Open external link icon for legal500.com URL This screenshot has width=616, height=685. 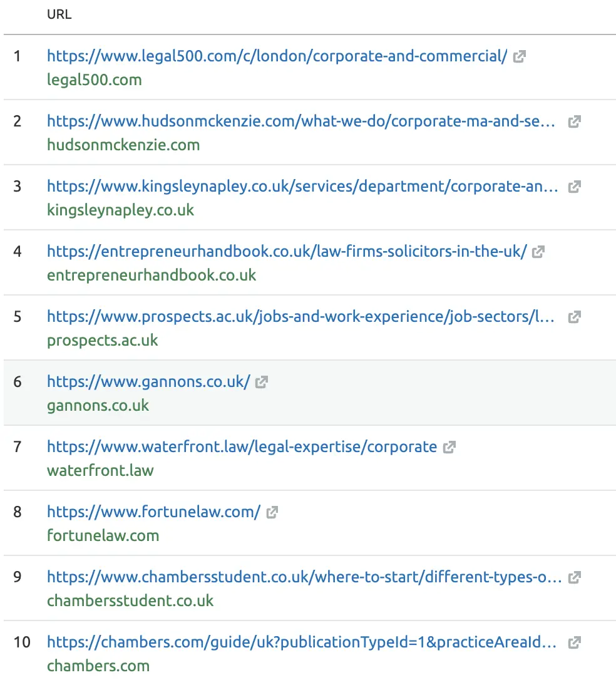point(519,56)
